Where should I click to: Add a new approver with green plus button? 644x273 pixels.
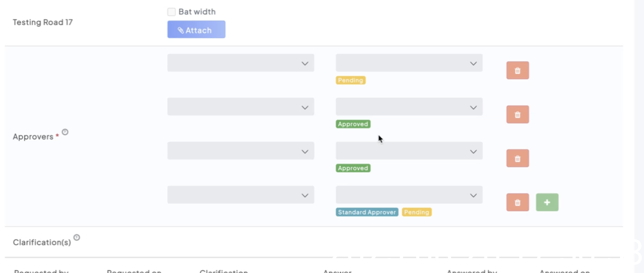tap(547, 202)
